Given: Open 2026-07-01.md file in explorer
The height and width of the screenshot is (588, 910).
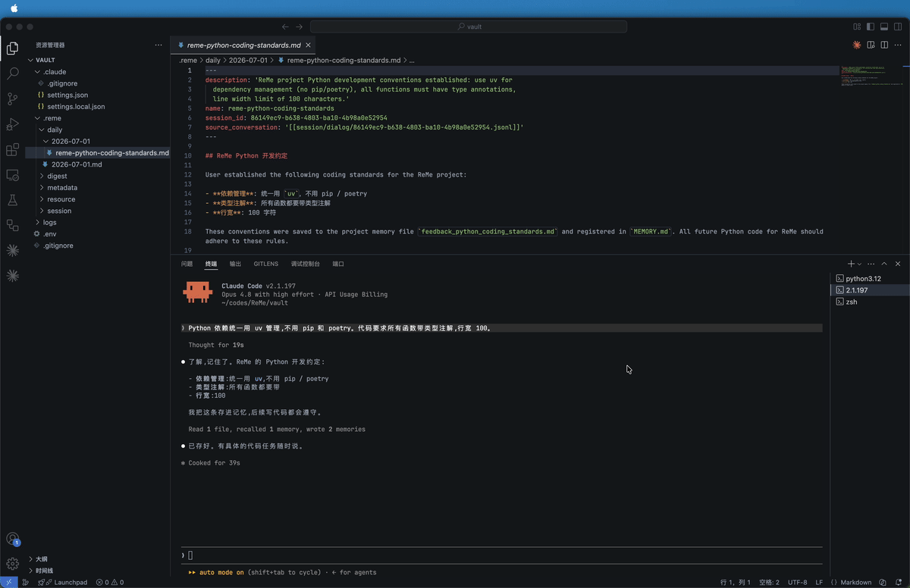Looking at the screenshot, I should (76, 164).
